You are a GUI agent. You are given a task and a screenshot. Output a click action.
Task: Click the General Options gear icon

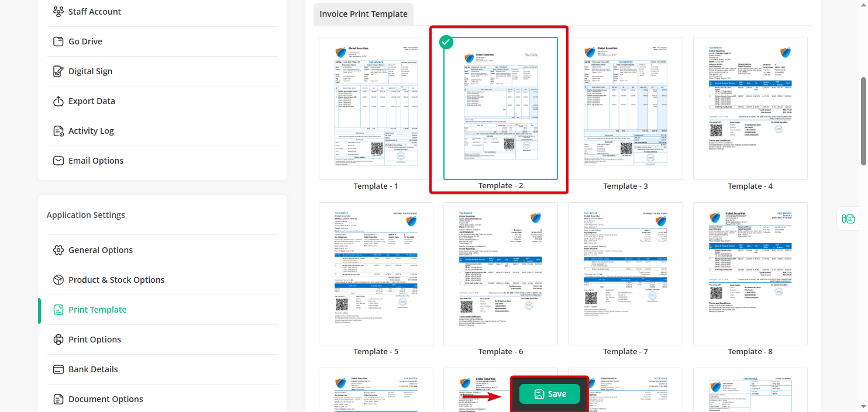coord(58,250)
